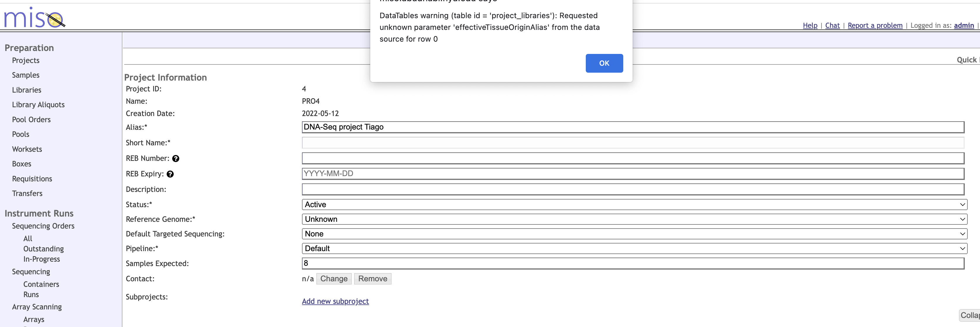
Task: Open the admin account link
Action: point(964,25)
